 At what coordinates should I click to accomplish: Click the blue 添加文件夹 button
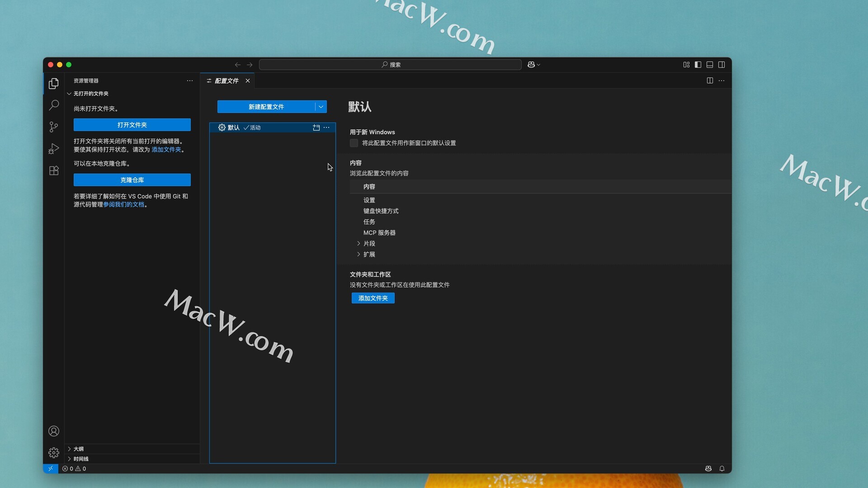pos(373,298)
